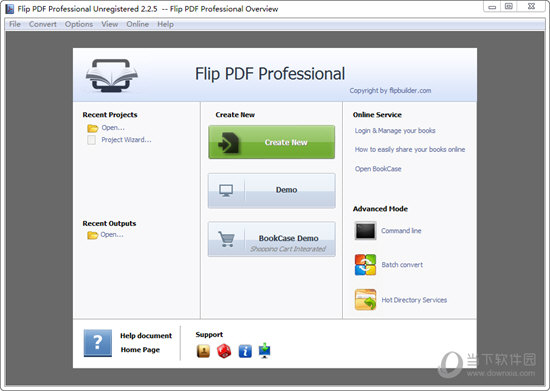Open the View menu
This screenshot has width=550, height=391.
pos(109,24)
